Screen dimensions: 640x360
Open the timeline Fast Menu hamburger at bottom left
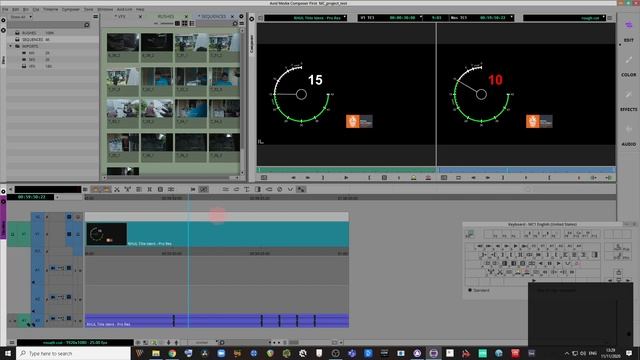[12, 343]
